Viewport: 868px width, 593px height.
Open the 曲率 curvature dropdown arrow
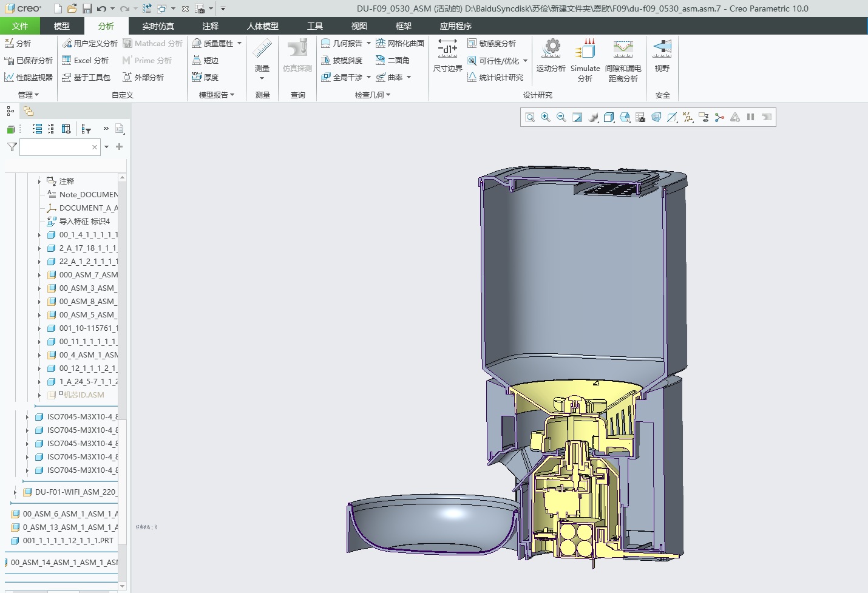coord(407,77)
